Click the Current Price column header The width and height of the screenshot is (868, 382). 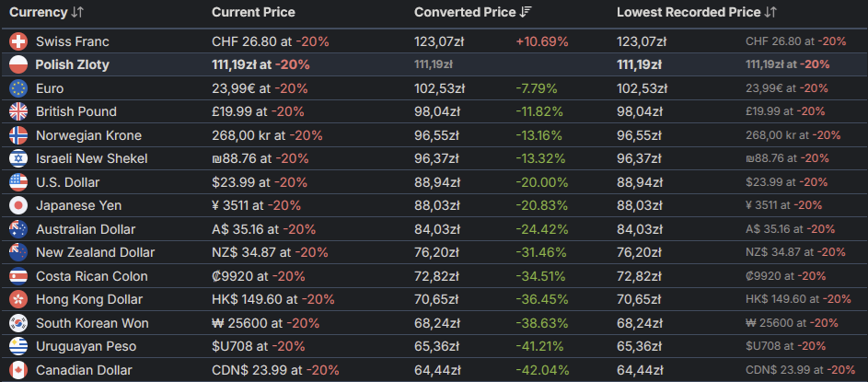(253, 12)
